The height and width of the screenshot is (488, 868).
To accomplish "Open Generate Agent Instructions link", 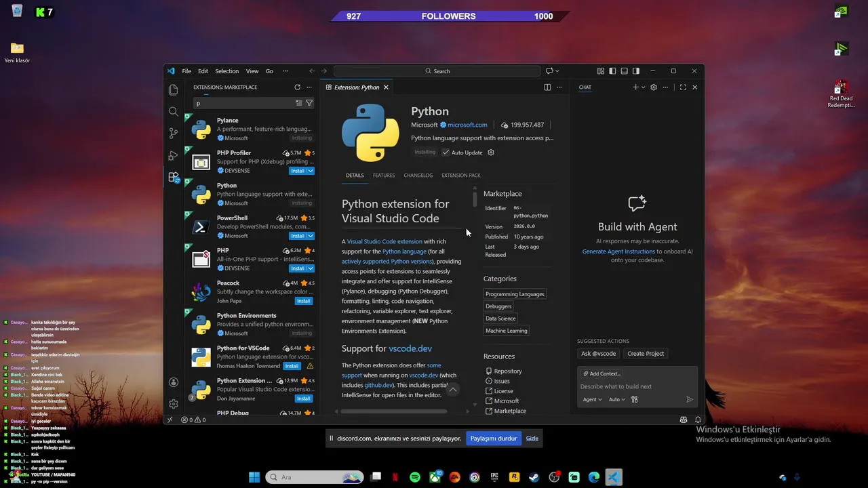I will pyautogui.click(x=618, y=251).
